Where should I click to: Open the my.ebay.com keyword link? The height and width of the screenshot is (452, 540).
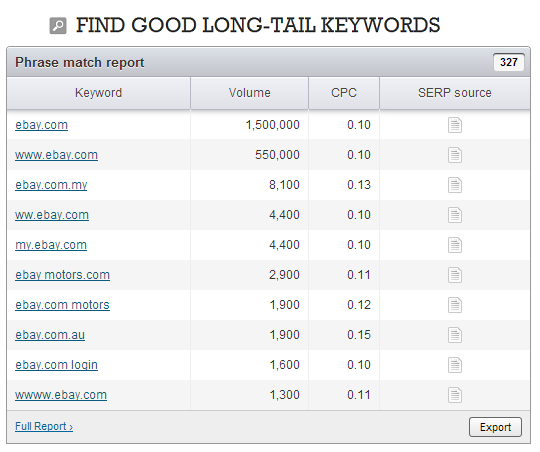click(x=51, y=245)
